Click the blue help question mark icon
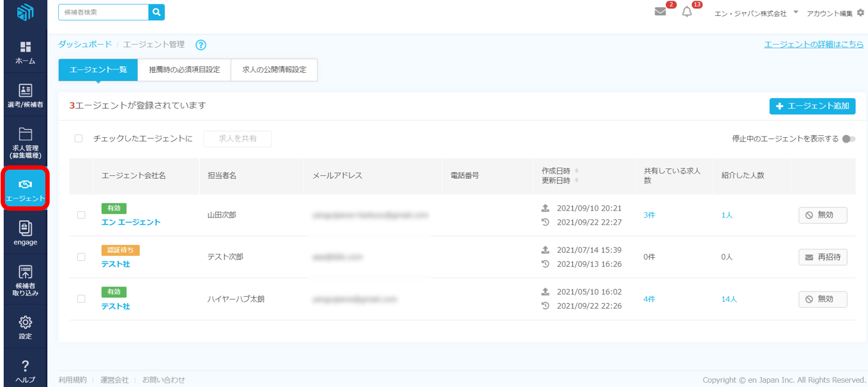This screenshot has height=387, width=868. point(200,45)
